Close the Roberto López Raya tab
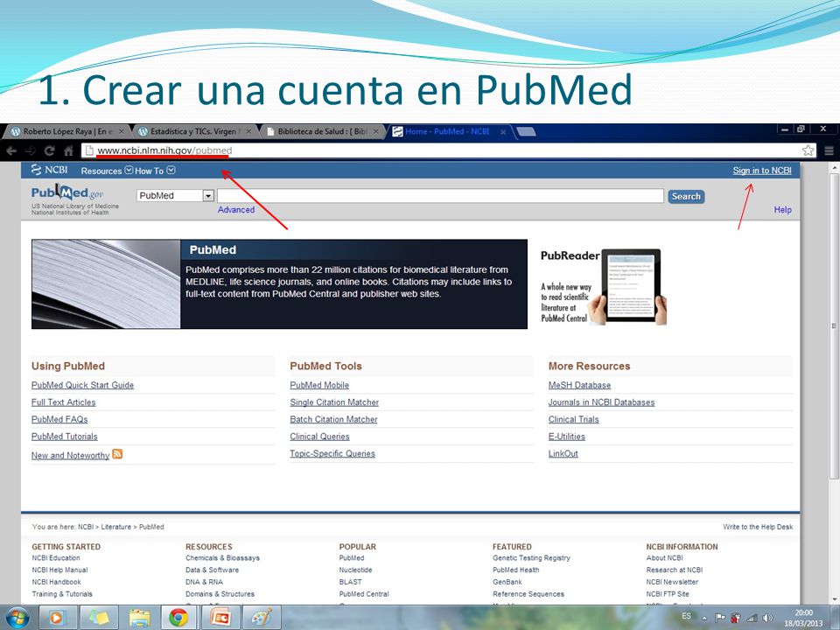The width and height of the screenshot is (840, 630). [122, 131]
